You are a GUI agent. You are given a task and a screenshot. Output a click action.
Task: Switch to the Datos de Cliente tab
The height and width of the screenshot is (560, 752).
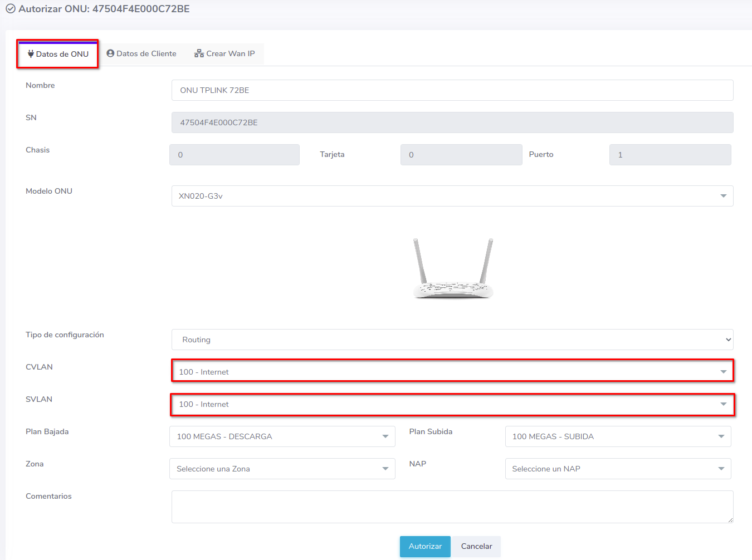pyautogui.click(x=141, y=53)
